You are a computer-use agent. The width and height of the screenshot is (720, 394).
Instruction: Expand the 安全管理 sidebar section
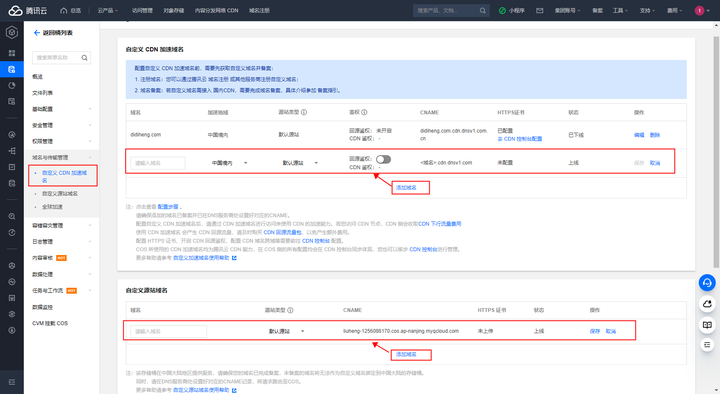click(x=62, y=125)
